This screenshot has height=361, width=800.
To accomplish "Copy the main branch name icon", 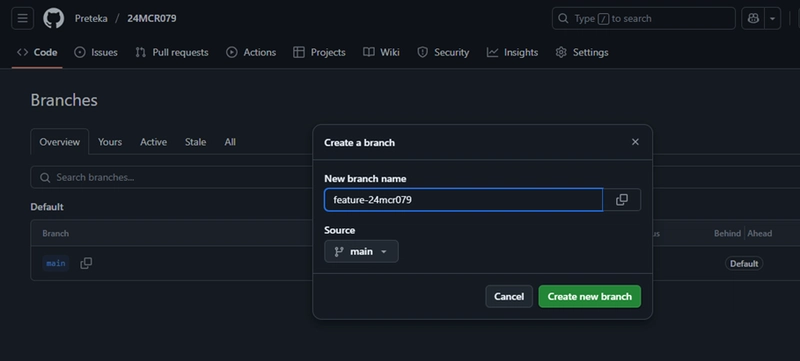I will click(86, 263).
